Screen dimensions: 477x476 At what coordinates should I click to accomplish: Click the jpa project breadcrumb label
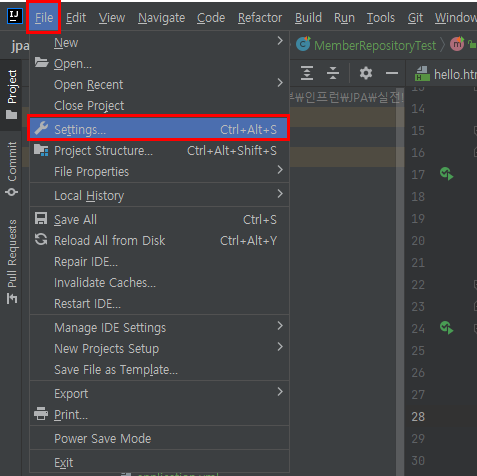20,45
